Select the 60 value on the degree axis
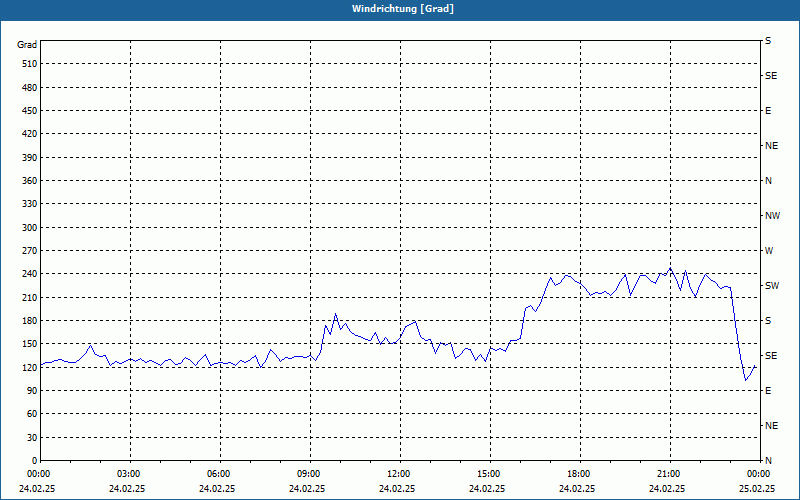800x500 pixels. 32,414
